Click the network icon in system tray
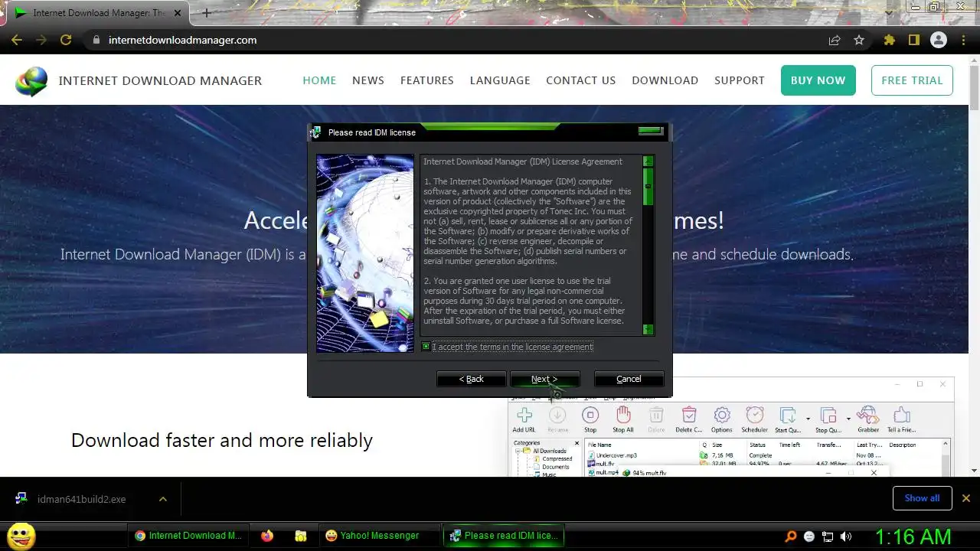 pyautogui.click(x=828, y=536)
